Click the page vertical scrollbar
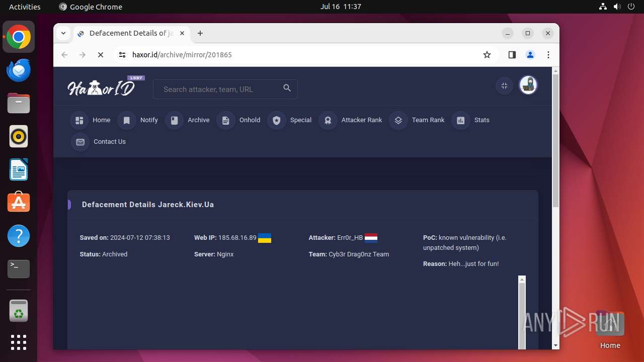 pos(555,140)
